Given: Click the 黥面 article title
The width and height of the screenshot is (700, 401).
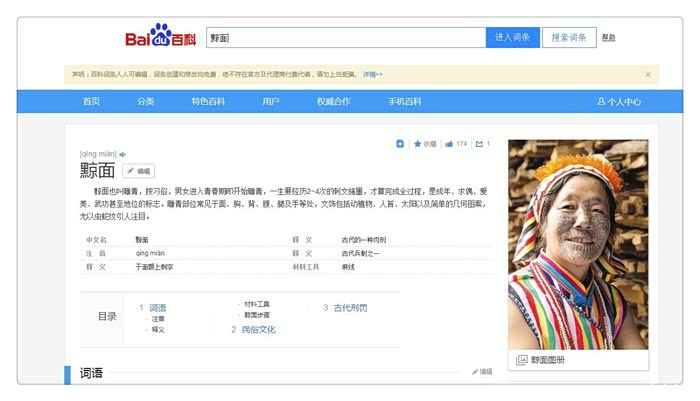Looking at the screenshot, I should tap(97, 171).
